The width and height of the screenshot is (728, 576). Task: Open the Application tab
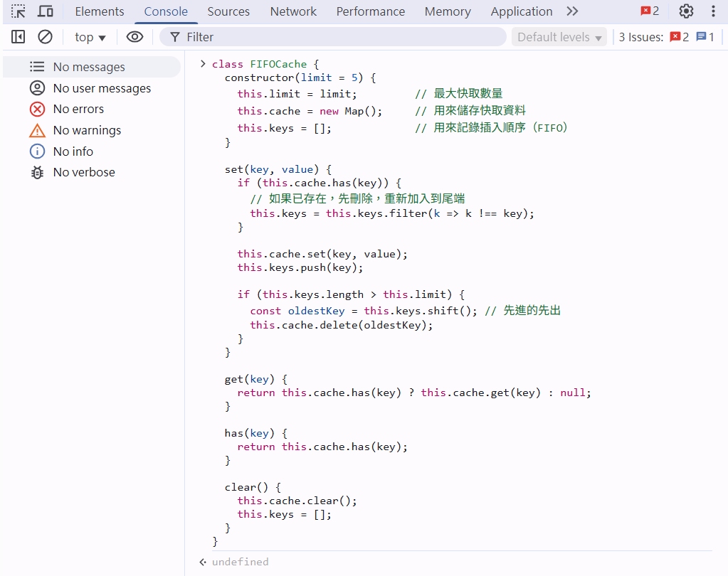(x=522, y=11)
